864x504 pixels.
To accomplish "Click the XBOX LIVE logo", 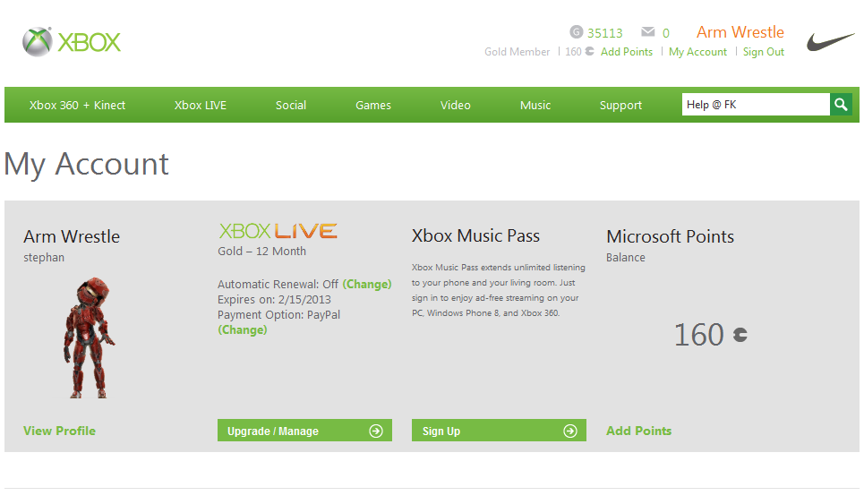I will click(x=278, y=231).
